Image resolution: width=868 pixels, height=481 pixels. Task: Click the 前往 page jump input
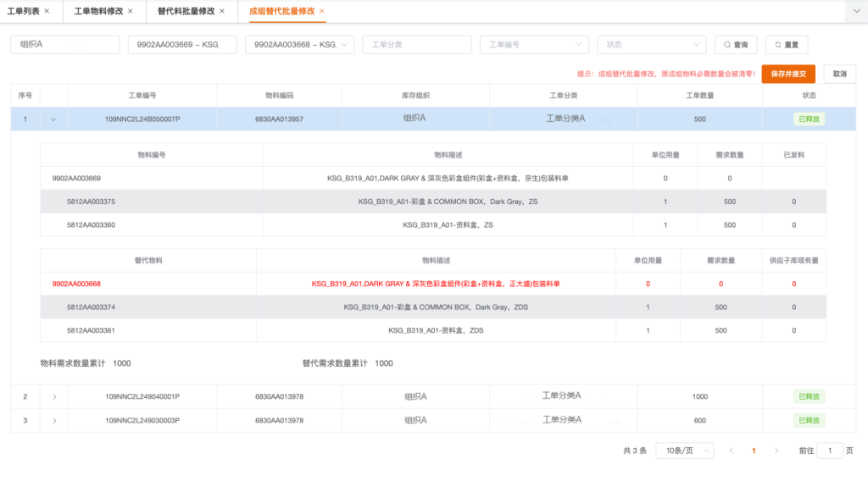coord(830,451)
